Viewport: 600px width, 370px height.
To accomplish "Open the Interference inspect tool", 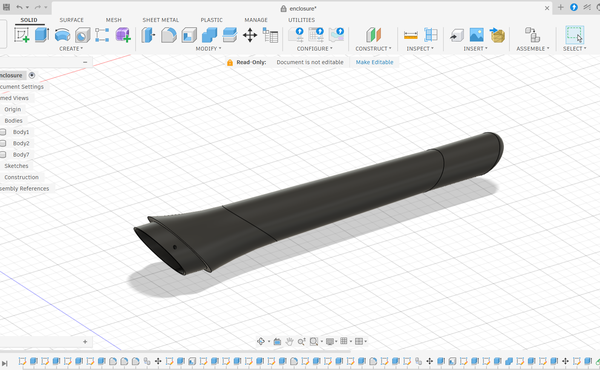I will [x=431, y=35].
